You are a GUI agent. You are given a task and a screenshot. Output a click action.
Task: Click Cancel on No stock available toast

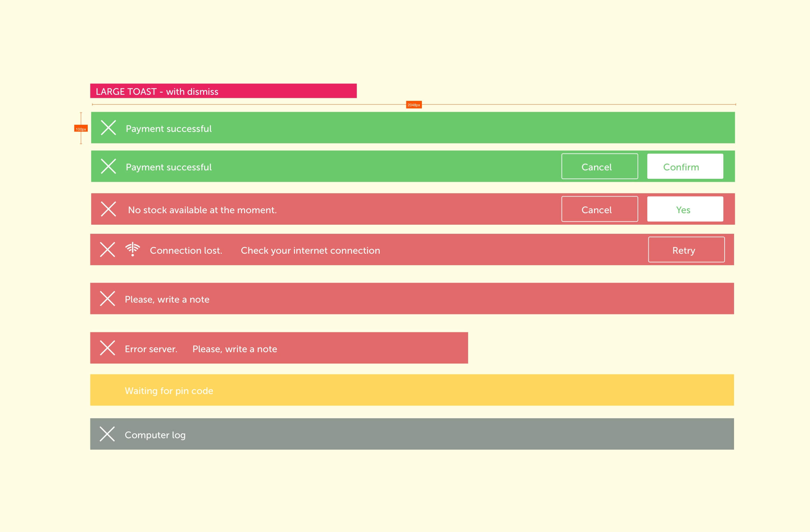(x=596, y=209)
